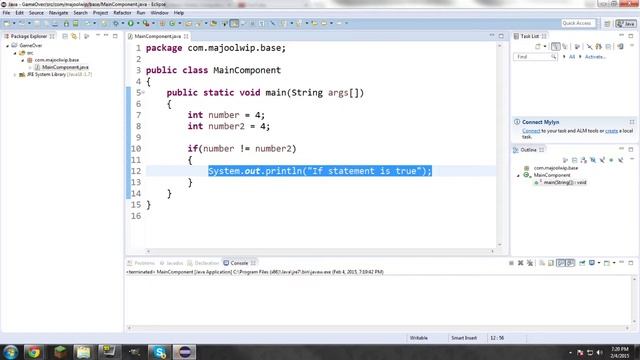640x360 pixels.
Task: Click the Java perspective button
Action: tap(626, 24)
